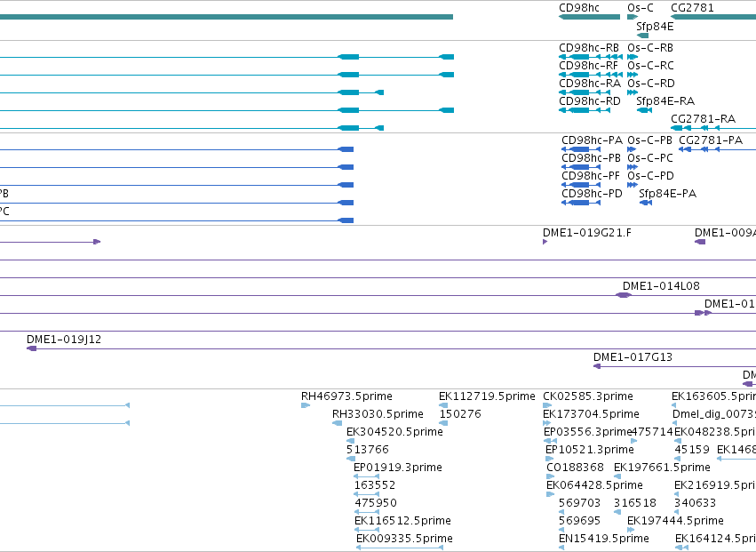Click the RH33030.5prime EST label

point(378,414)
